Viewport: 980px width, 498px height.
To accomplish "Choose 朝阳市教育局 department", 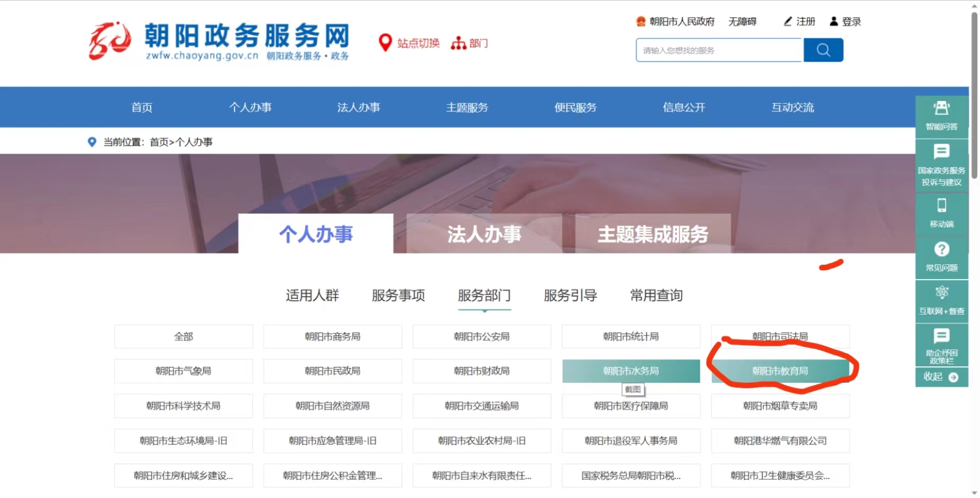I will click(780, 371).
